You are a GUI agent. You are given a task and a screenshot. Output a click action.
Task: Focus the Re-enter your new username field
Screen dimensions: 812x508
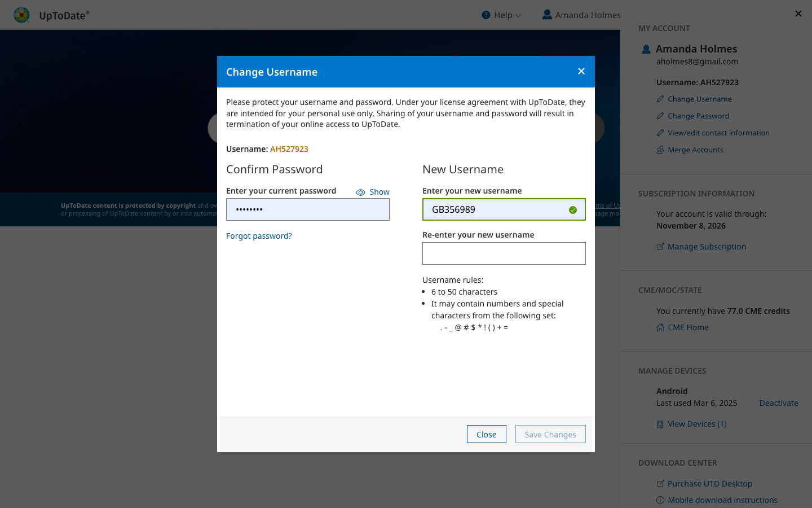point(504,253)
